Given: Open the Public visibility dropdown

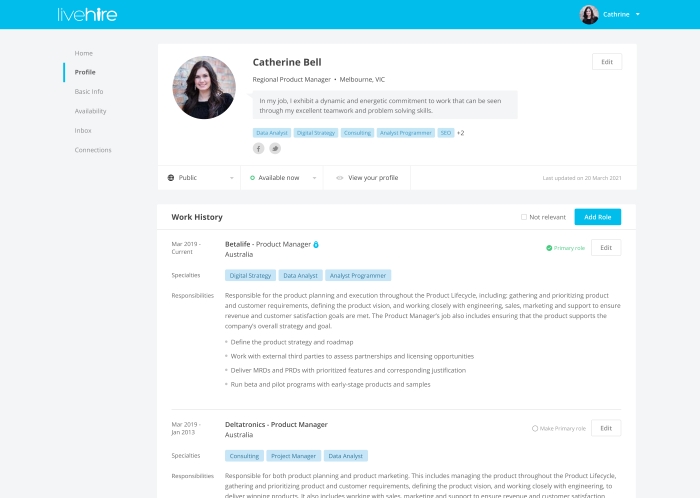Looking at the screenshot, I should point(199,178).
